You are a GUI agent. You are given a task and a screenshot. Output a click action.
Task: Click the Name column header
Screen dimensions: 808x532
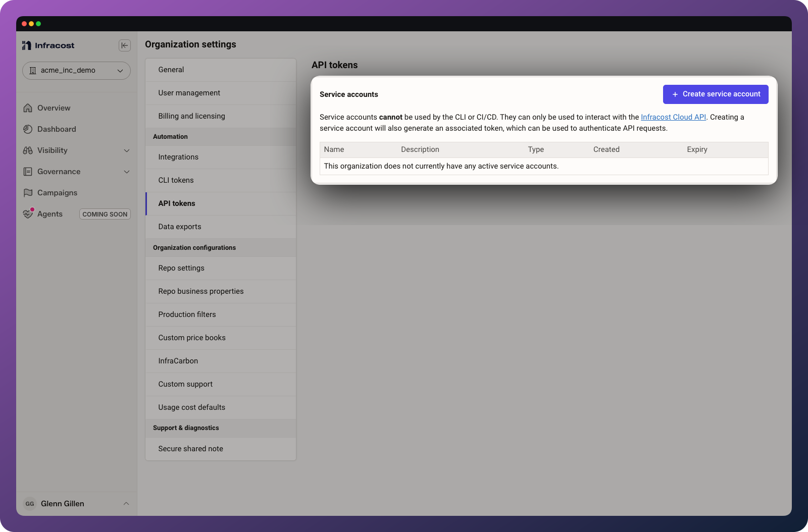point(334,149)
